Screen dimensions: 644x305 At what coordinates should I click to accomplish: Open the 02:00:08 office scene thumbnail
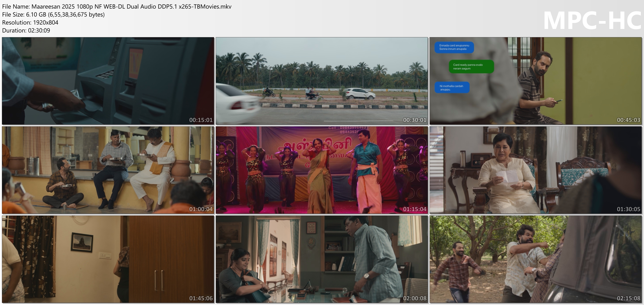coord(322,259)
